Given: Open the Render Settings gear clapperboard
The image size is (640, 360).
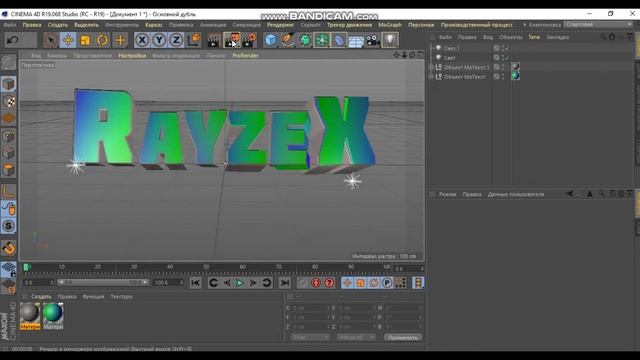Looking at the screenshot, I should [249, 40].
